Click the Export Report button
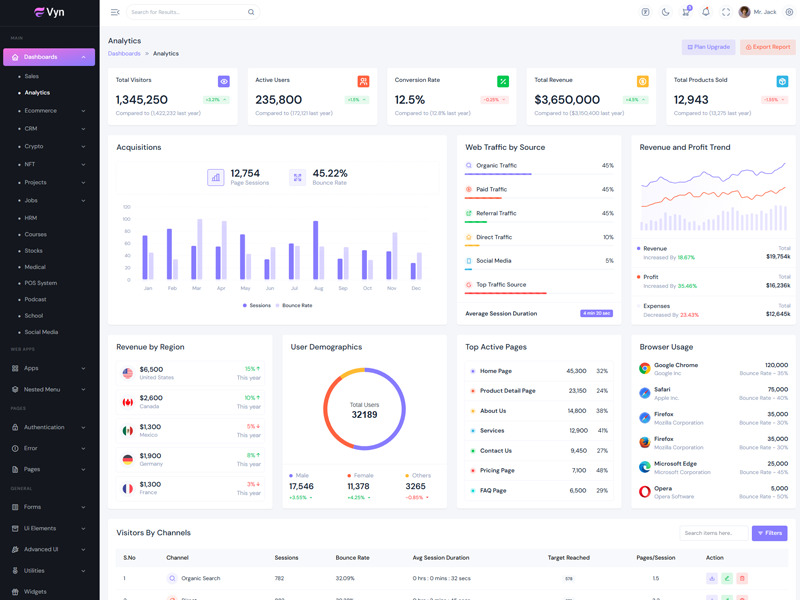Viewport: 800px width, 600px height. click(768, 47)
